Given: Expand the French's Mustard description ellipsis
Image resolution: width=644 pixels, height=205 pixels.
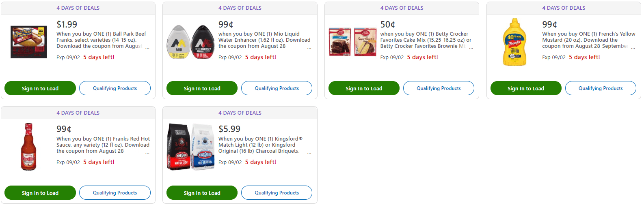Looking at the screenshot, I should [633, 48].
